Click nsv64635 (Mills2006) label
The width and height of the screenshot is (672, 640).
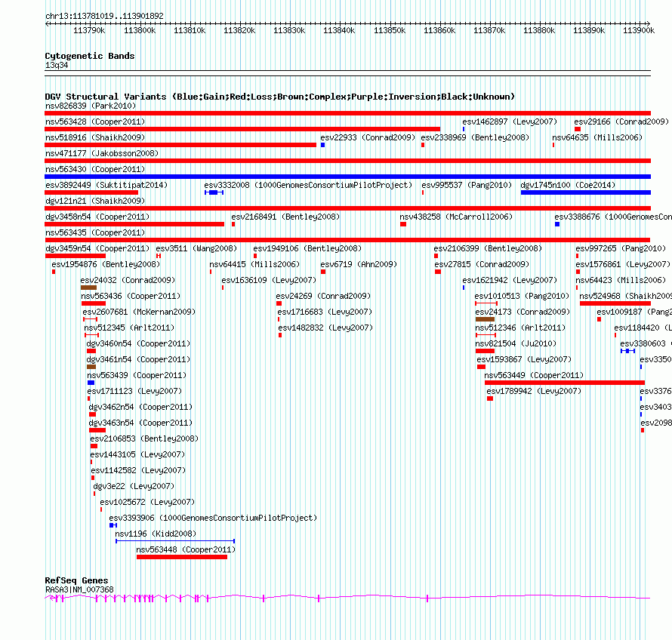[x=597, y=137]
